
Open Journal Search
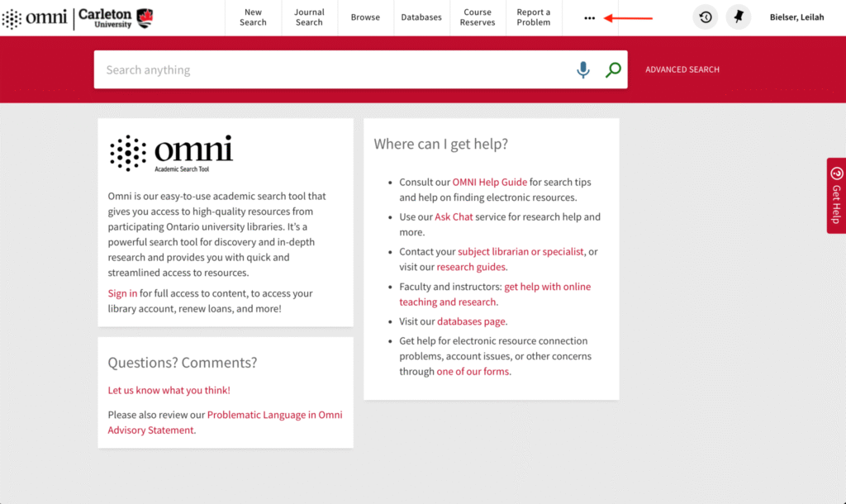309,17
